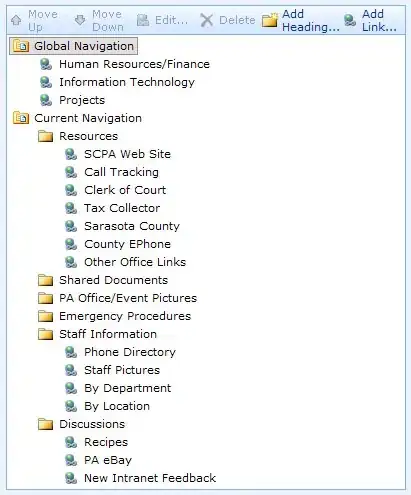The image size is (411, 495).
Task: Click the SCPA Web Site link icon
Action: pyautogui.click(x=71, y=154)
